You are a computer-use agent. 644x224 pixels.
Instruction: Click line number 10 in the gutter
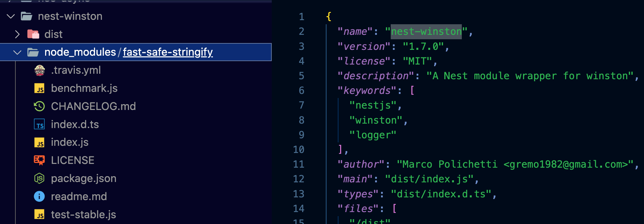click(299, 150)
